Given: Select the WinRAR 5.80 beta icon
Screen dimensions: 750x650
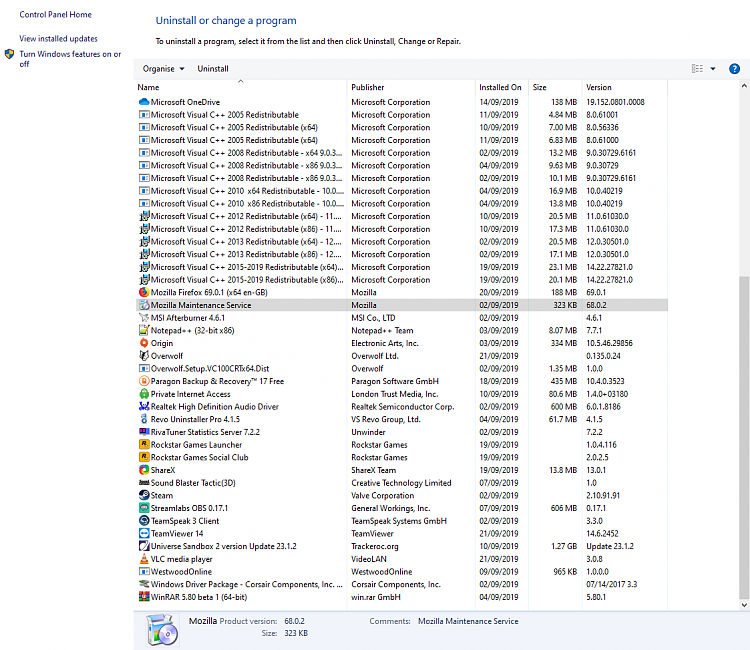Looking at the screenshot, I should pos(143,597).
